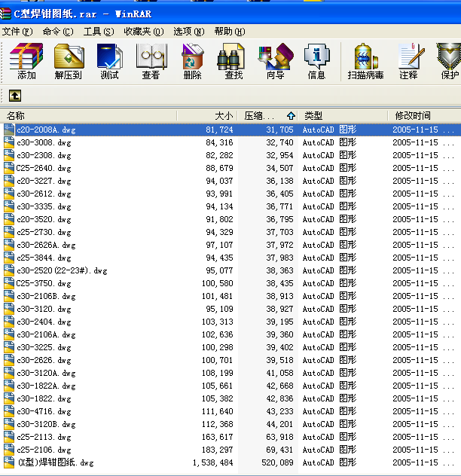The image size is (461, 476).
Task: Select file c30-1822A.dwg
Action: [46, 386]
